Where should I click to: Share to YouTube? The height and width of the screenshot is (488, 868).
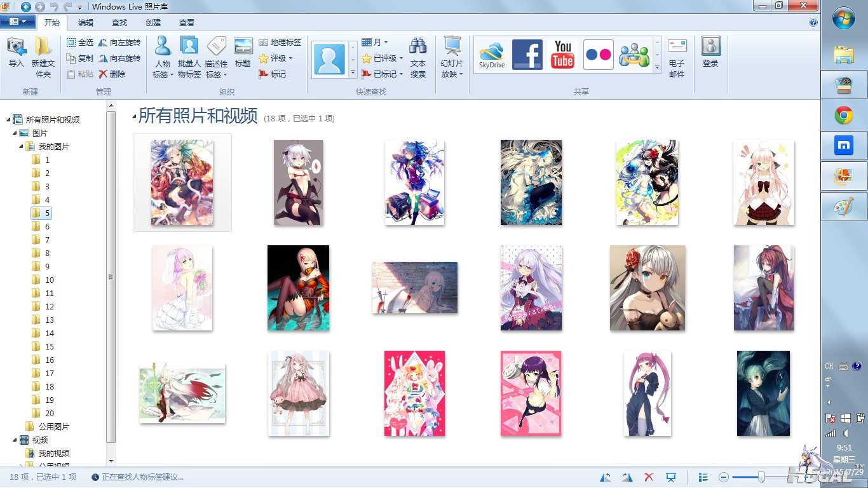[x=563, y=55]
